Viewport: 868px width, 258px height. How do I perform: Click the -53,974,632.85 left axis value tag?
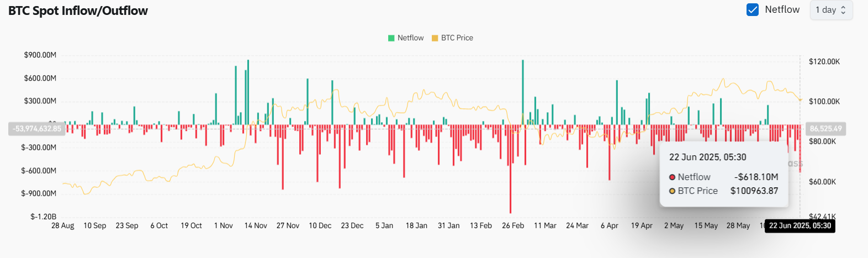click(38, 129)
